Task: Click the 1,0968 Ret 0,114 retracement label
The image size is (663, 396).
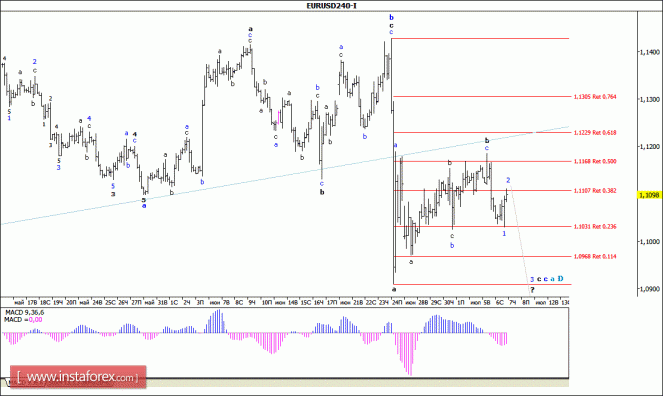Action: click(595, 257)
